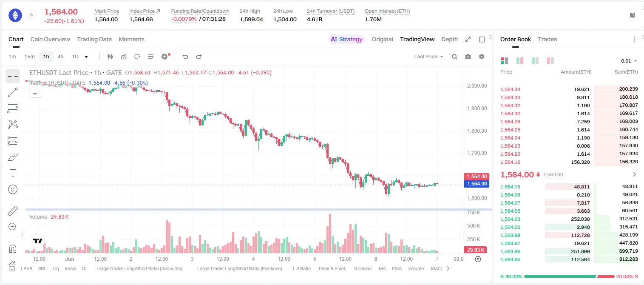644x285 pixels.
Task: Click the AI Strategy button
Action: 346,39
